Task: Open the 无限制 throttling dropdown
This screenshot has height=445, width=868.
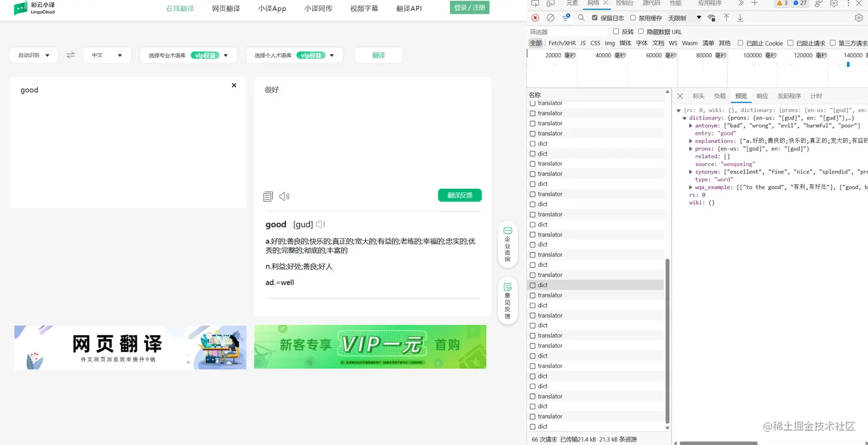Action: [x=685, y=18]
